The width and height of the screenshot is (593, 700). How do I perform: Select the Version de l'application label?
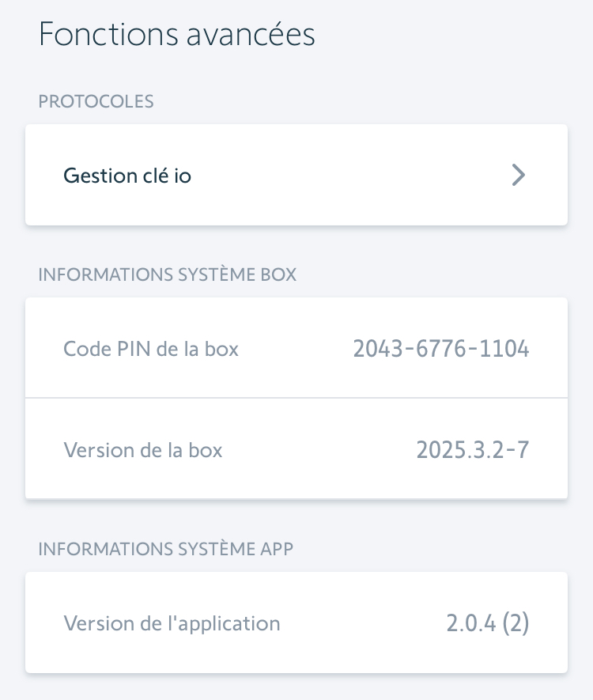(172, 623)
